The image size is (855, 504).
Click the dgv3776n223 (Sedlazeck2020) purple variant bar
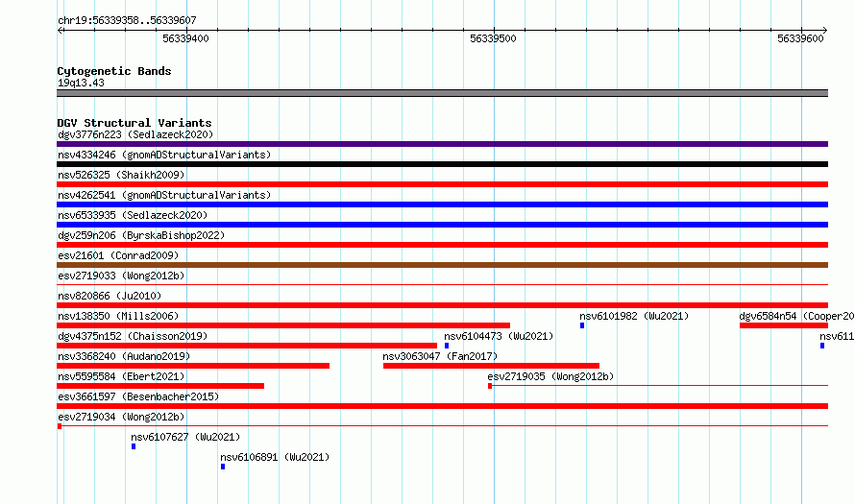tap(442, 144)
